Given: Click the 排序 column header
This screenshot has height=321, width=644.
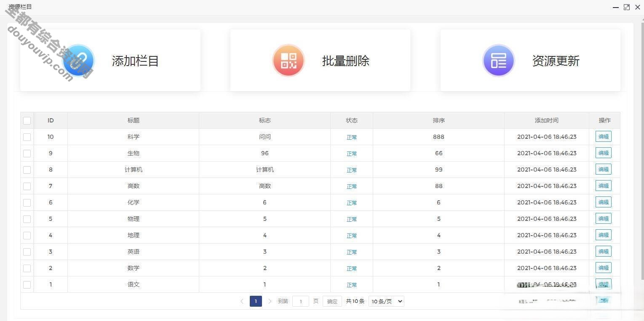Looking at the screenshot, I should 439,120.
